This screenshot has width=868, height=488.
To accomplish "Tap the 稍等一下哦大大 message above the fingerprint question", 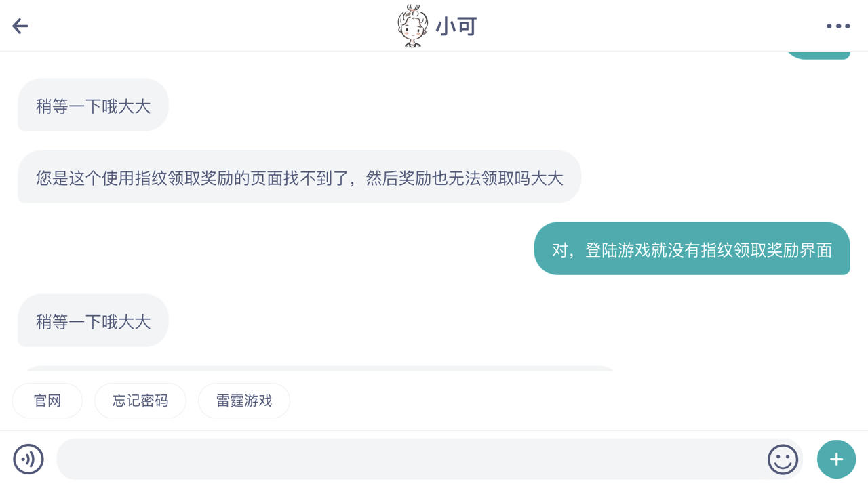I will 93,105.
